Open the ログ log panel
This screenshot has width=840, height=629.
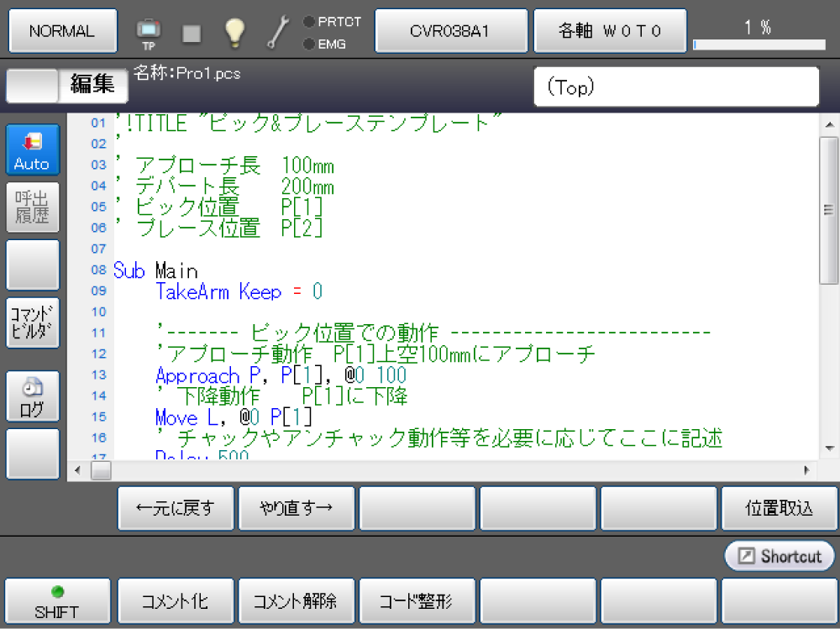tap(33, 397)
